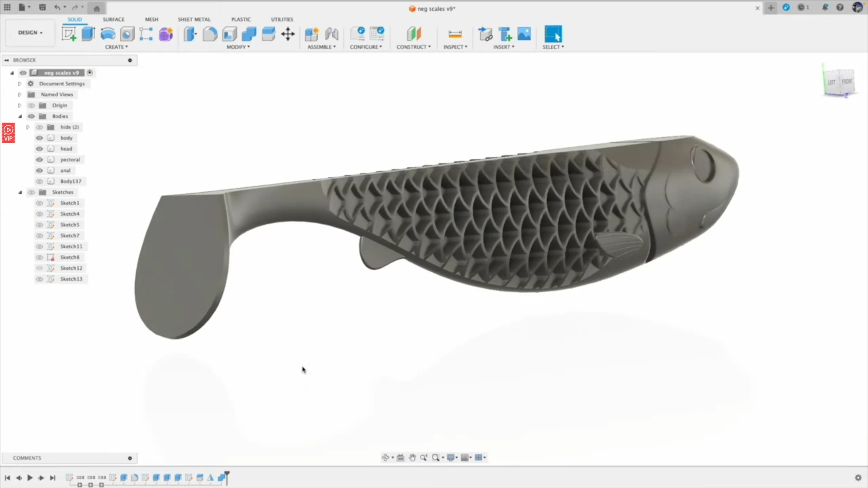The height and width of the screenshot is (488, 868).
Task: Click the timeline play button
Action: (x=30, y=478)
